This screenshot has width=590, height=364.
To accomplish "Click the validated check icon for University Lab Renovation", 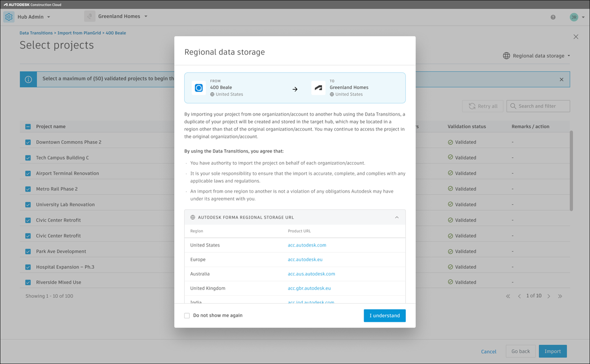I will (x=450, y=204).
